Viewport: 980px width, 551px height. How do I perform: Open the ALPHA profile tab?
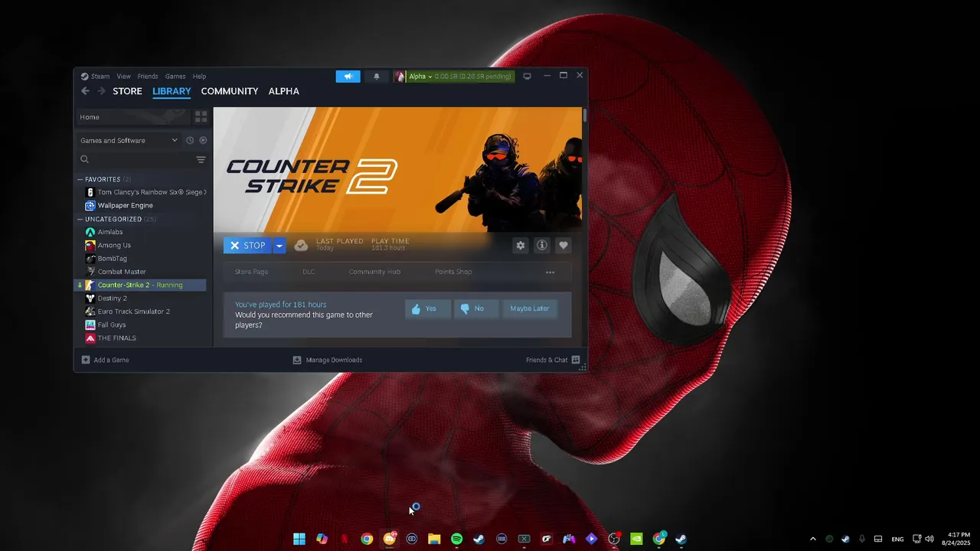point(283,91)
